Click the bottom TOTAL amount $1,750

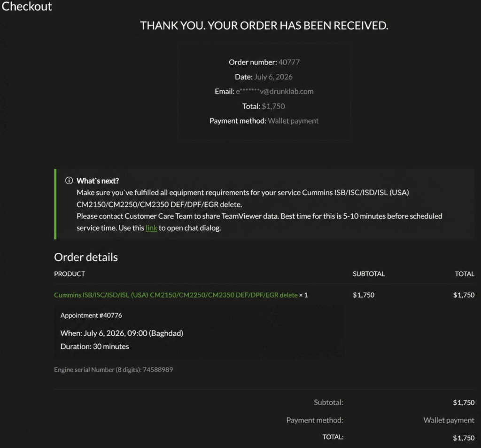(464, 438)
